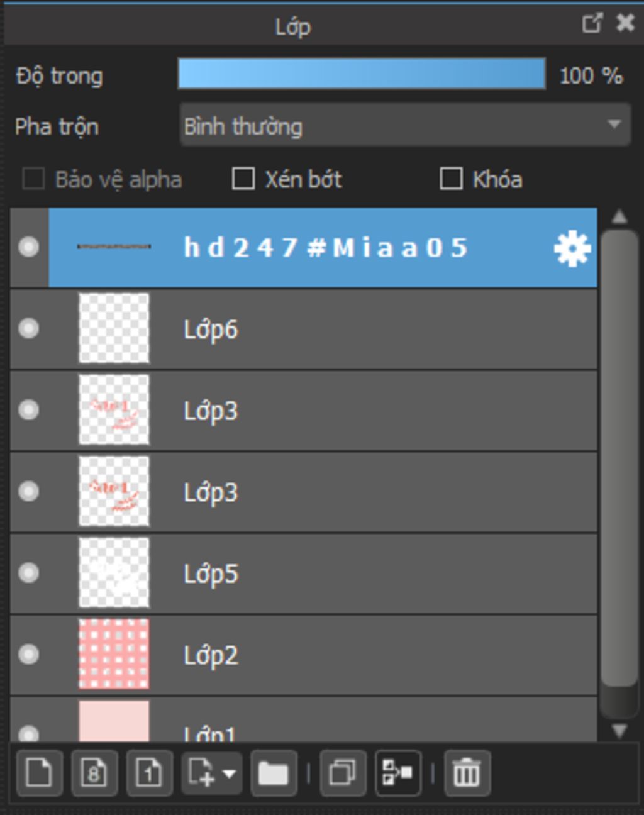The height and width of the screenshot is (815, 644).
Task: Create a new layer folder
Action: [x=273, y=773]
